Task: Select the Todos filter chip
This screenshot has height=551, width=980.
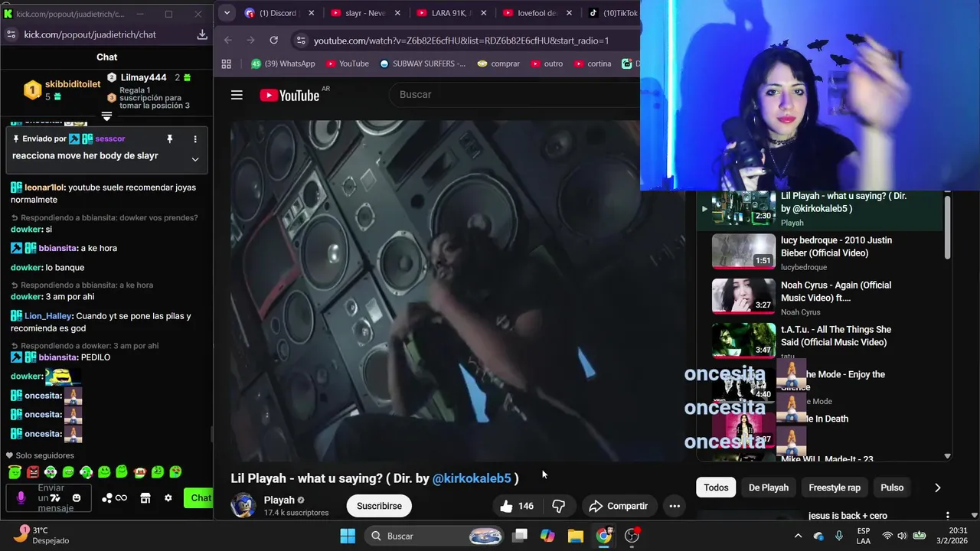Action: tap(716, 487)
